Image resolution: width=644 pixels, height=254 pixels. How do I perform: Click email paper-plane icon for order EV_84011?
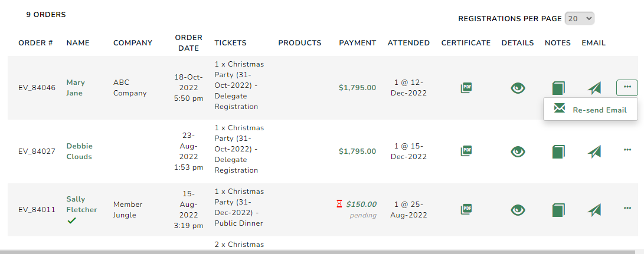(x=594, y=210)
